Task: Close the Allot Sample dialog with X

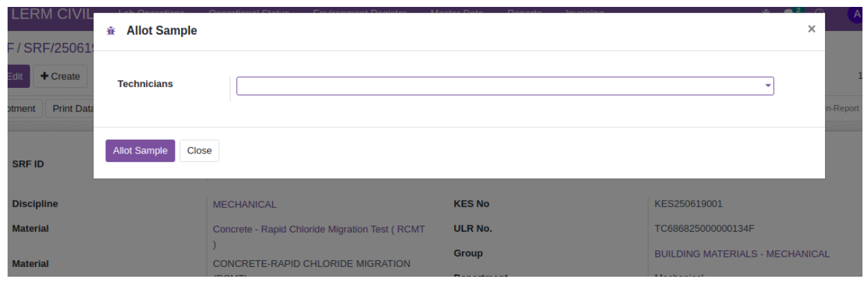Action: (x=811, y=28)
